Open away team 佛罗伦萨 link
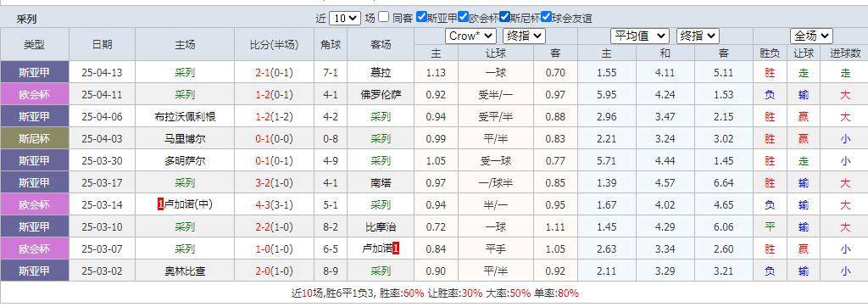The width and height of the screenshot is (868, 307). [x=381, y=95]
